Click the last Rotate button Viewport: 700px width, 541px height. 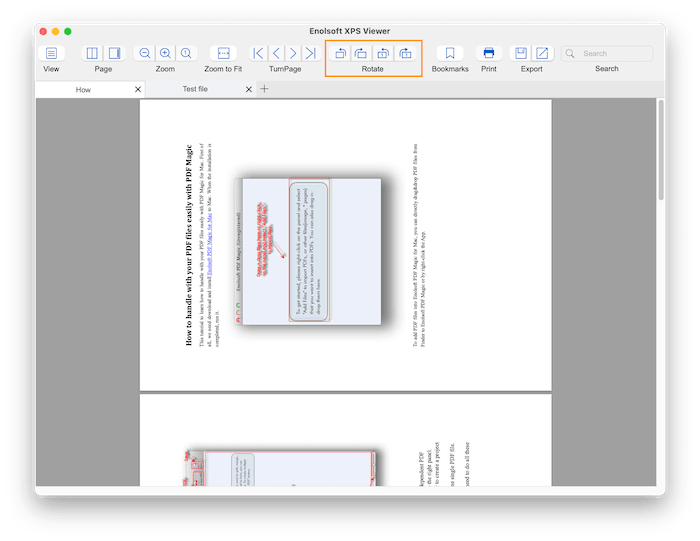tap(405, 53)
